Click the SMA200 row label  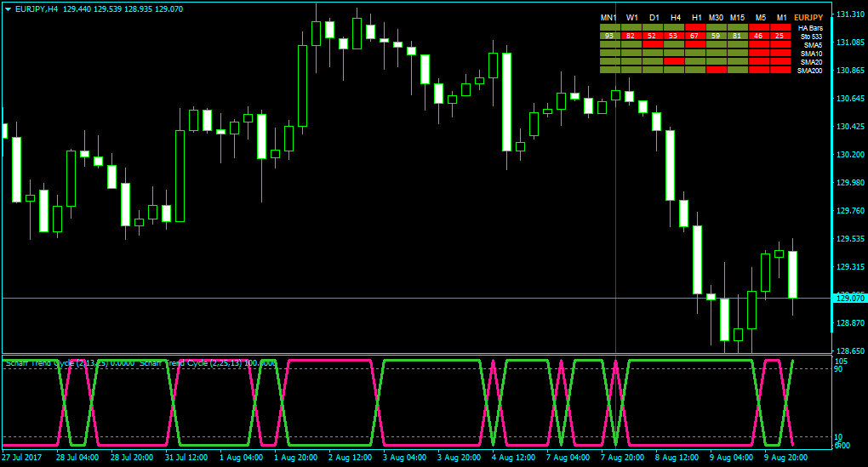tap(810, 71)
